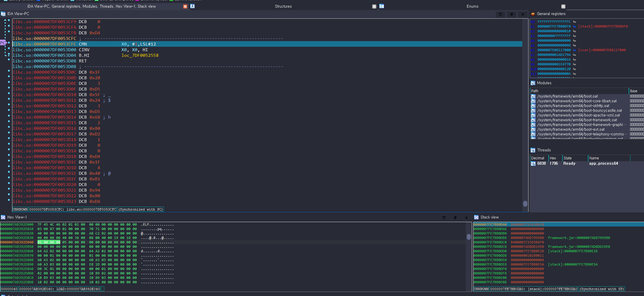Close the IDA View-PC combined tab
644x296 pixels.
click(185, 7)
